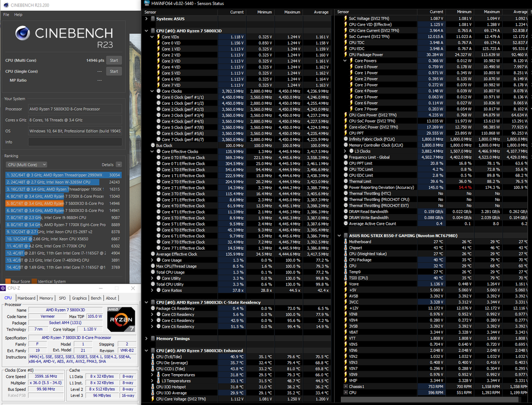Switch to the Bench tab in CPU-Z
The image size is (532, 405).
[x=96, y=298]
